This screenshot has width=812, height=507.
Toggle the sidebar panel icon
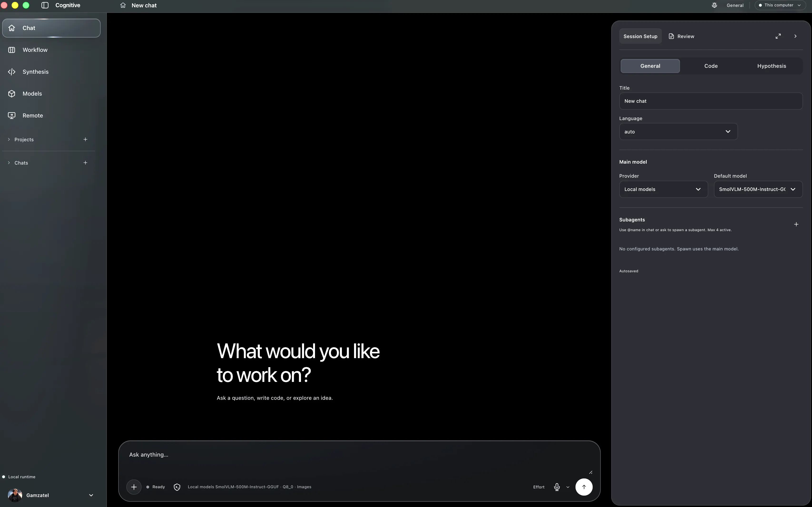pyautogui.click(x=45, y=5)
